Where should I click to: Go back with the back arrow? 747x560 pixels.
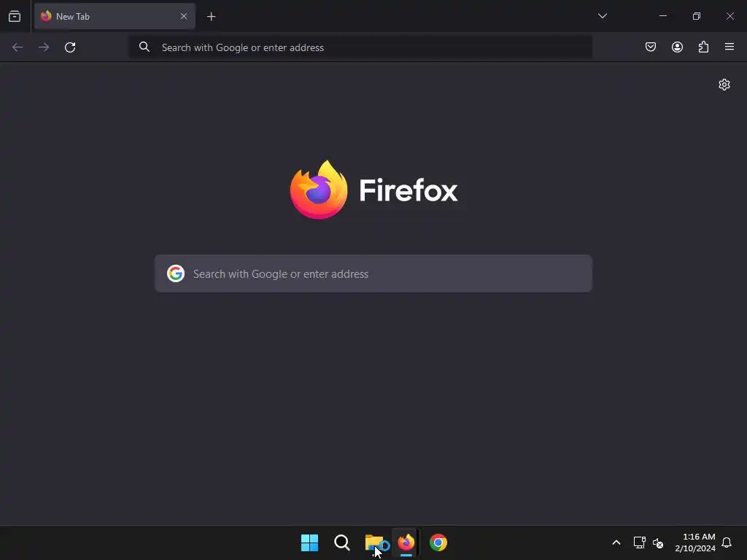(x=18, y=47)
